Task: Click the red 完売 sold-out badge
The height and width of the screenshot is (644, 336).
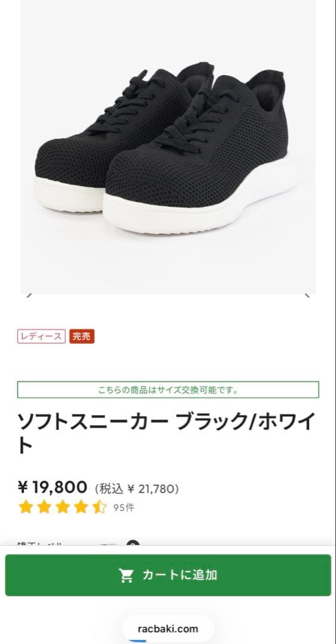Action: pos(82,336)
